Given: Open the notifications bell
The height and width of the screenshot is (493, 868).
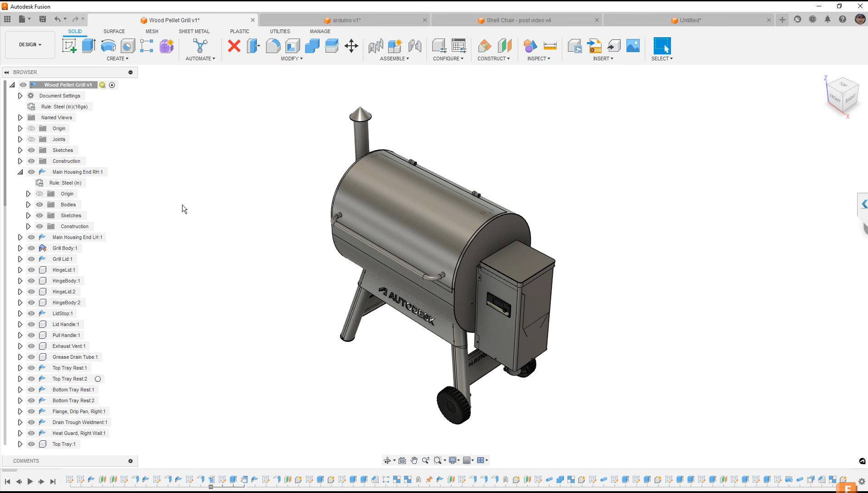Looking at the screenshot, I should [x=828, y=20].
